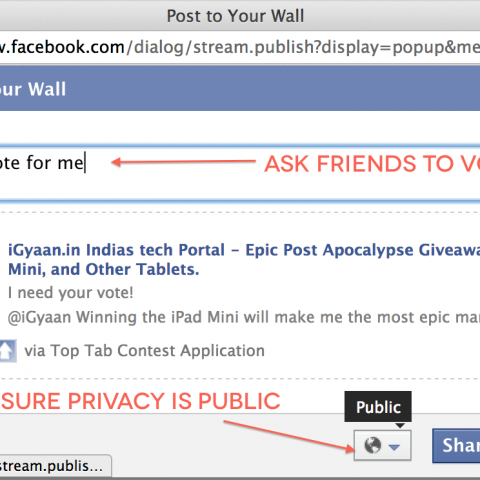Click the red ASK FRIENDS TO VOTE annotation
Screen dimensions: 480x480
click(x=372, y=164)
